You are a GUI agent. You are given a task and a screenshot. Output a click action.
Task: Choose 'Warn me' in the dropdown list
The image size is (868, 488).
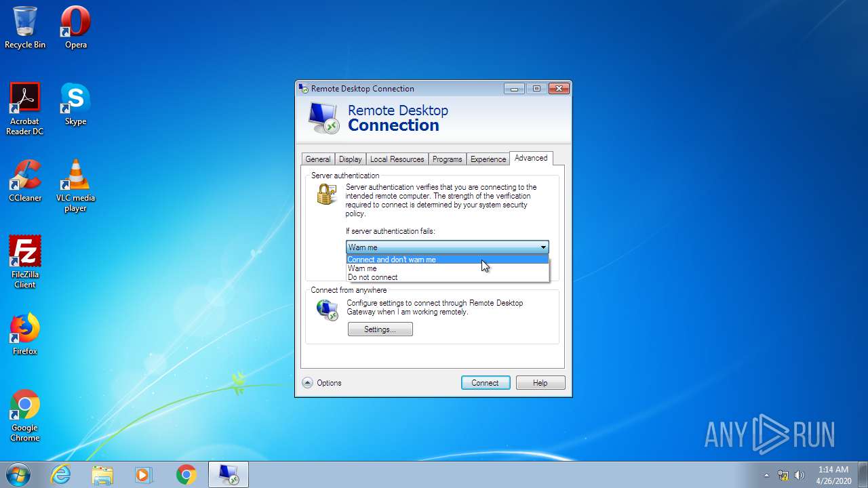pyautogui.click(x=447, y=268)
